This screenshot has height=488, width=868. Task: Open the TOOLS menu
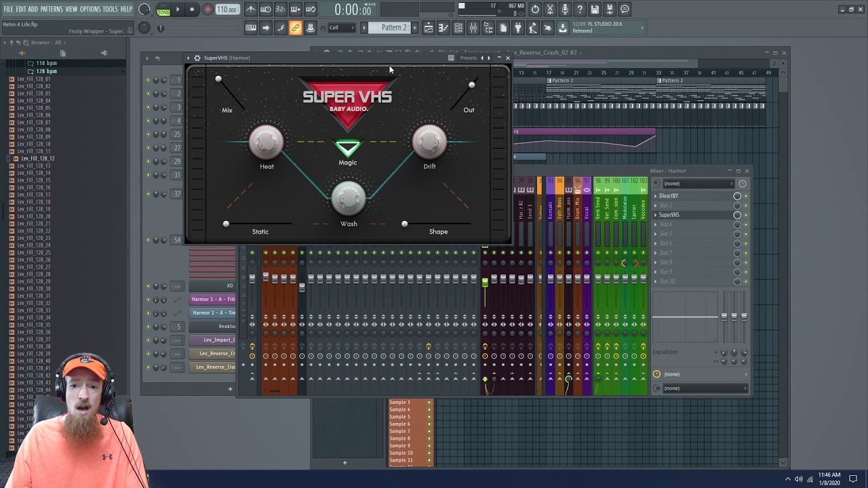[110, 9]
